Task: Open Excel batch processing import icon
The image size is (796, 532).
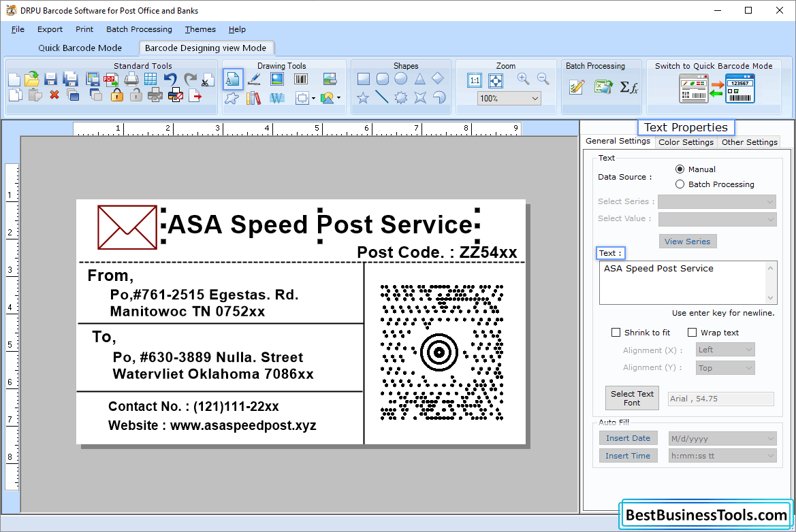Action: pos(602,87)
